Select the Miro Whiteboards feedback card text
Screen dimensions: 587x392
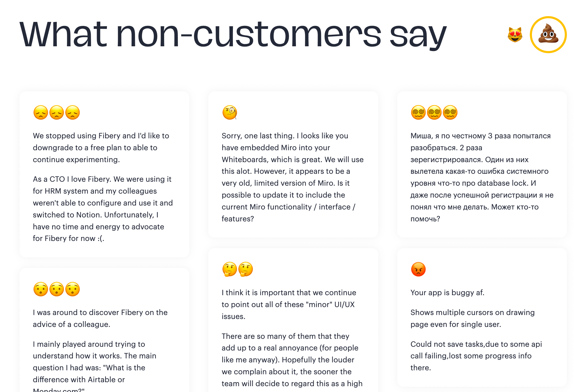coord(292,177)
